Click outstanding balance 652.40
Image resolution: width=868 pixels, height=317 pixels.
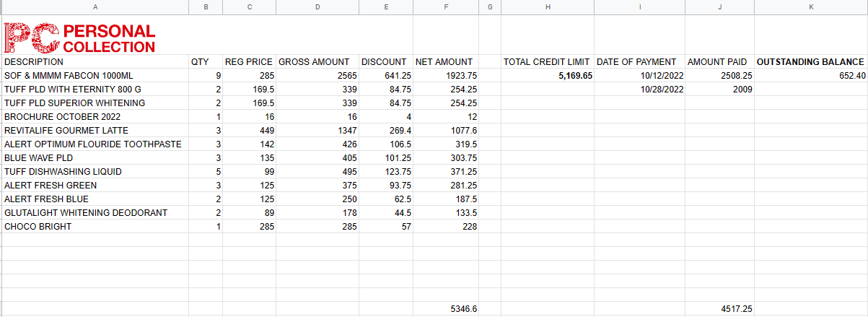click(x=811, y=76)
